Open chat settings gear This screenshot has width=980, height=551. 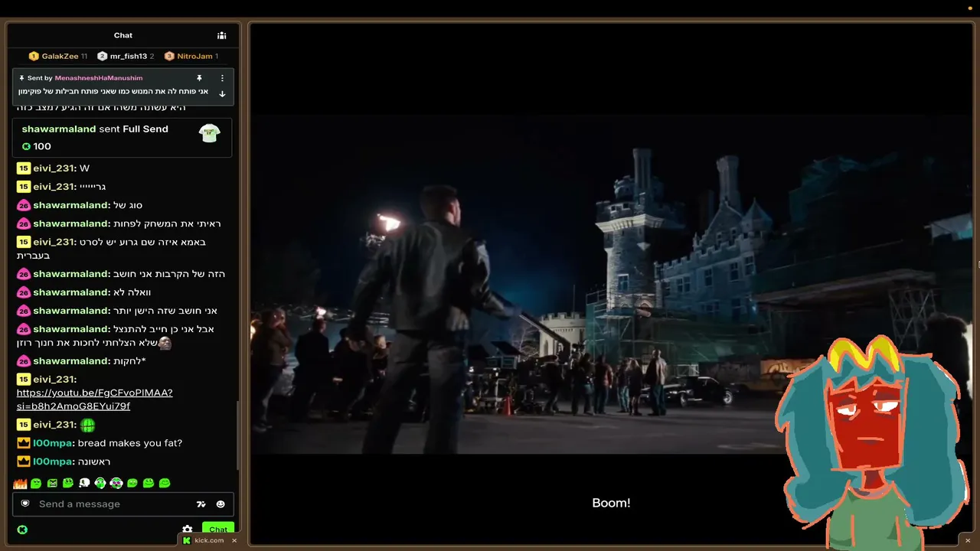click(x=188, y=530)
